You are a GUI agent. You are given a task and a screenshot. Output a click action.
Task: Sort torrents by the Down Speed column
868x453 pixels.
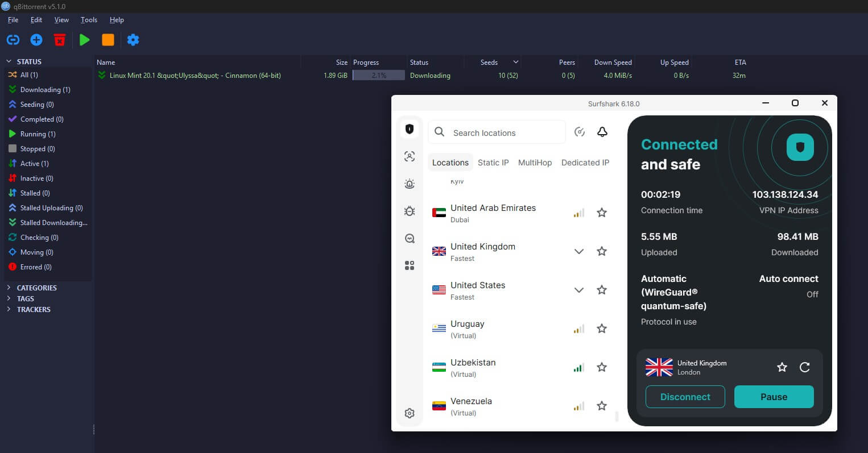click(613, 63)
